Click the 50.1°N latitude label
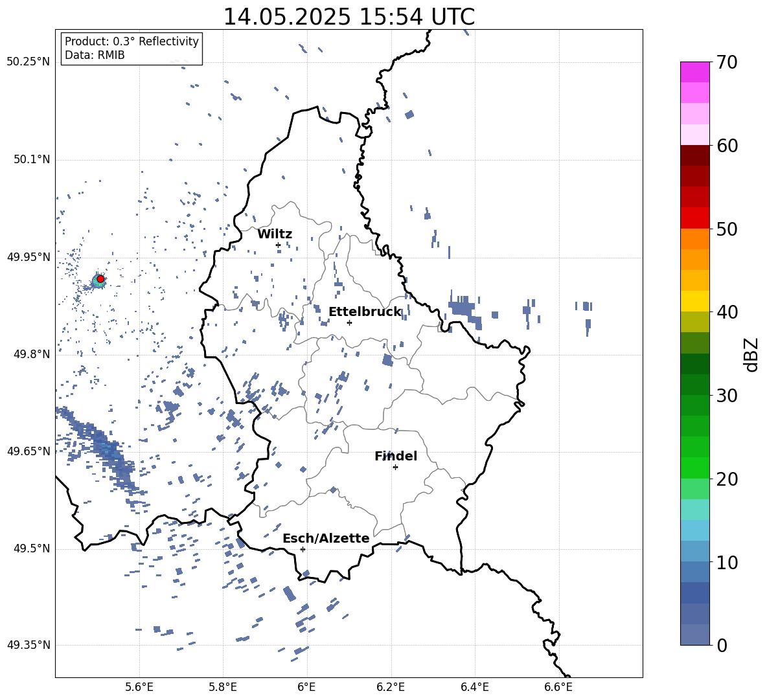This screenshot has width=767, height=700. (32, 159)
